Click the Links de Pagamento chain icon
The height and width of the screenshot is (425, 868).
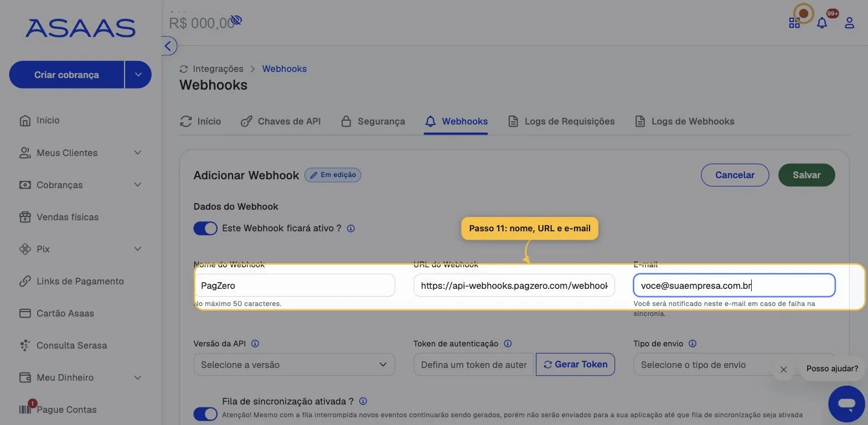pos(25,281)
